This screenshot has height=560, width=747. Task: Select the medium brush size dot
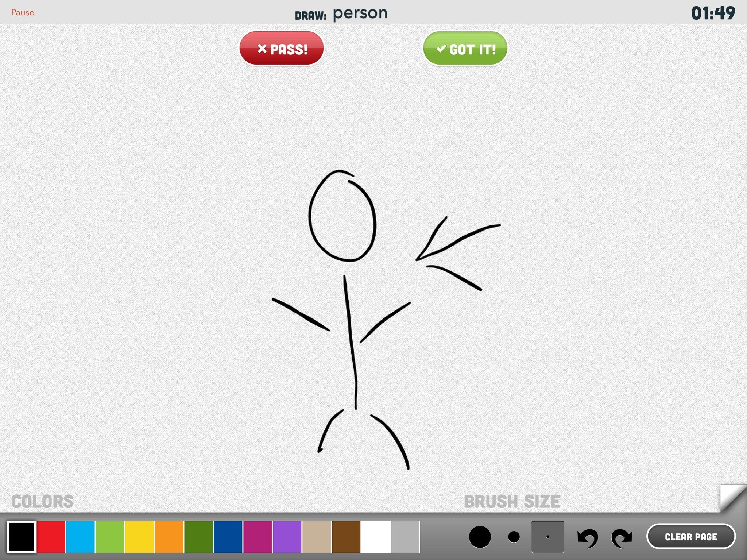click(x=514, y=537)
